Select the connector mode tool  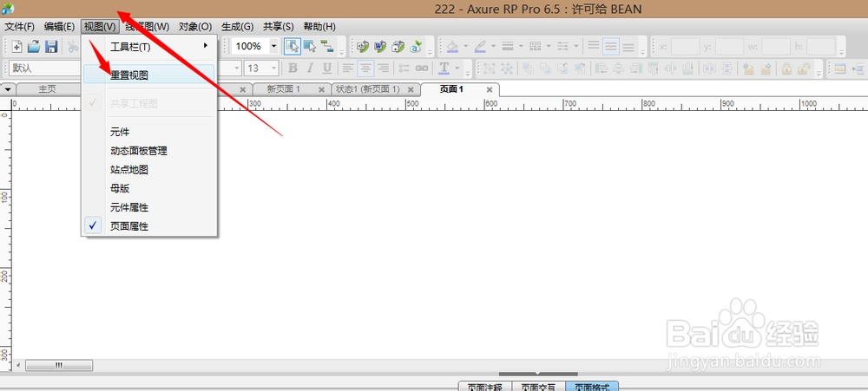327,47
